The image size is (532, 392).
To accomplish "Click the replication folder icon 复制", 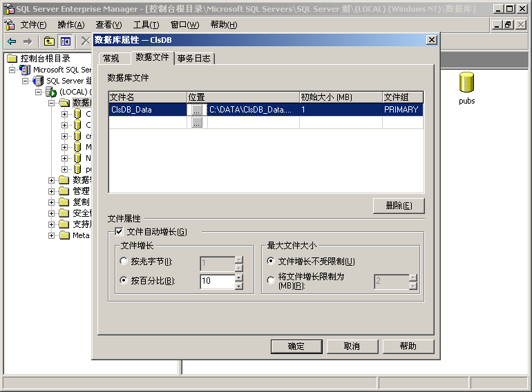I will tap(64, 202).
